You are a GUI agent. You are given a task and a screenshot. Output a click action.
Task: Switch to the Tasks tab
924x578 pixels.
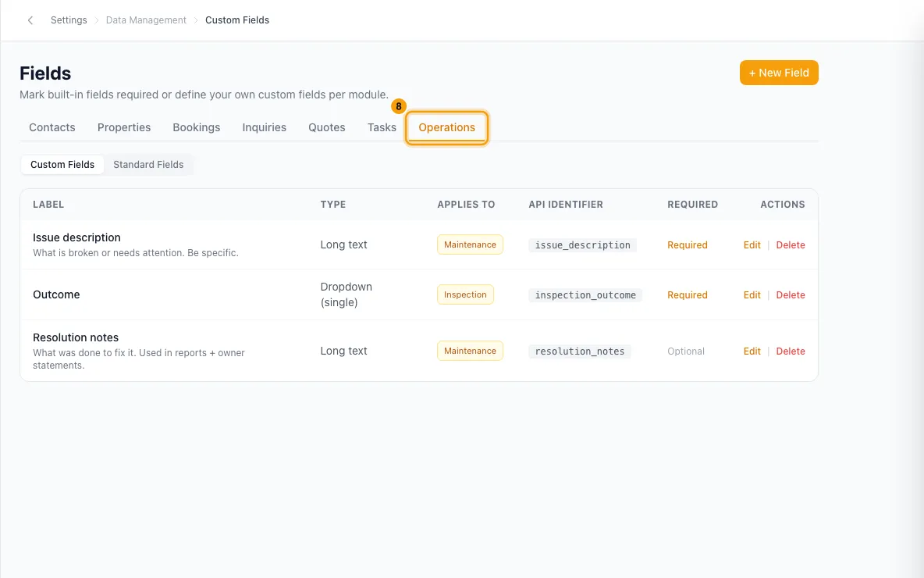point(382,127)
